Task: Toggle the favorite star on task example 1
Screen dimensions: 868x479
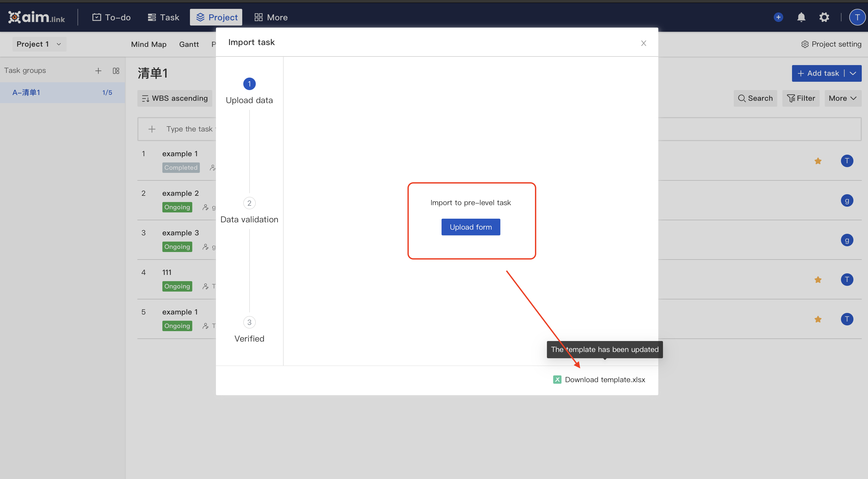Action: coord(818,161)
